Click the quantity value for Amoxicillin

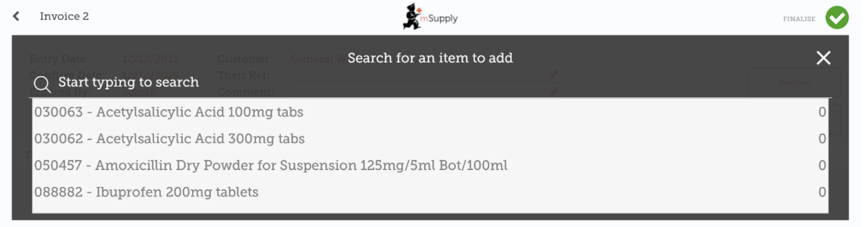pos(822,165)
